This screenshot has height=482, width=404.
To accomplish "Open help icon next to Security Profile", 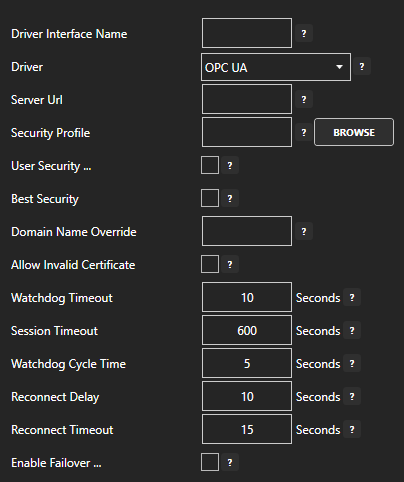I will [304, 133].
